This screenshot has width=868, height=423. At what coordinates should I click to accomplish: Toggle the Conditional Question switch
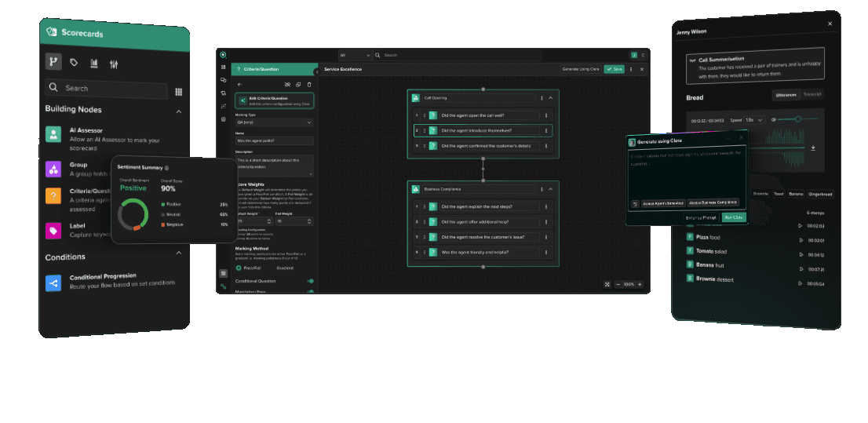click(310, 281)
